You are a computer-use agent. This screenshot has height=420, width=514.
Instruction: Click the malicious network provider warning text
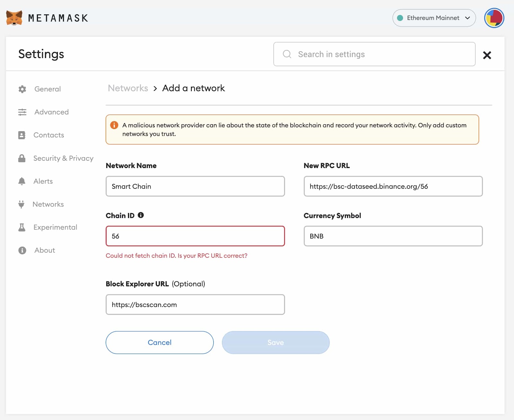(x=294, y=130)
